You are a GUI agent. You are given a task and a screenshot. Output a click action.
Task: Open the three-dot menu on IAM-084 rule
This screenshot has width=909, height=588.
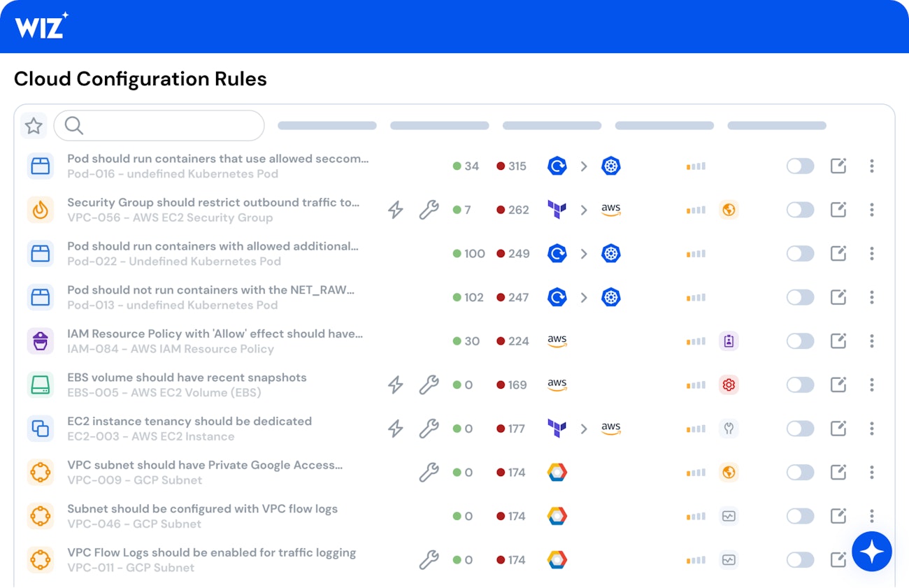pyautogui.click(x=872, y=340)
